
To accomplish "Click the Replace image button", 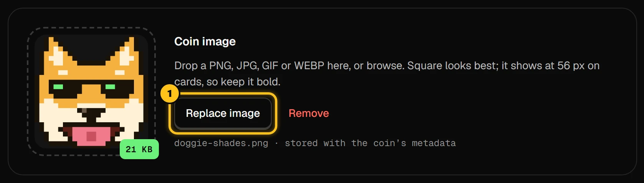I will coord(223,113).
